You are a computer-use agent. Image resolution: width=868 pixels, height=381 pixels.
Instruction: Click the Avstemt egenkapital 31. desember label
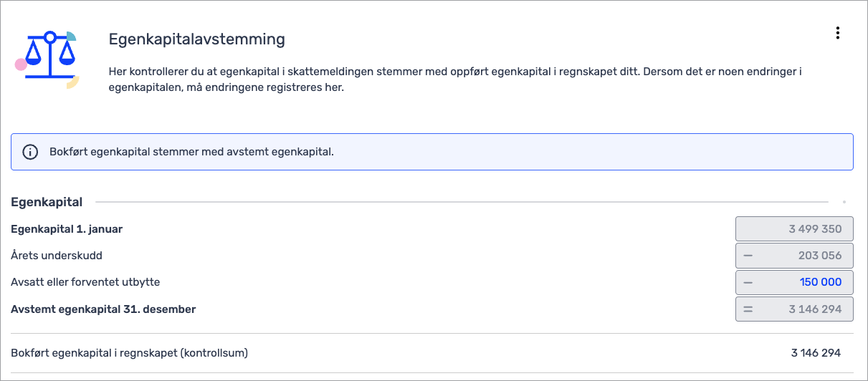coord(103,309)
